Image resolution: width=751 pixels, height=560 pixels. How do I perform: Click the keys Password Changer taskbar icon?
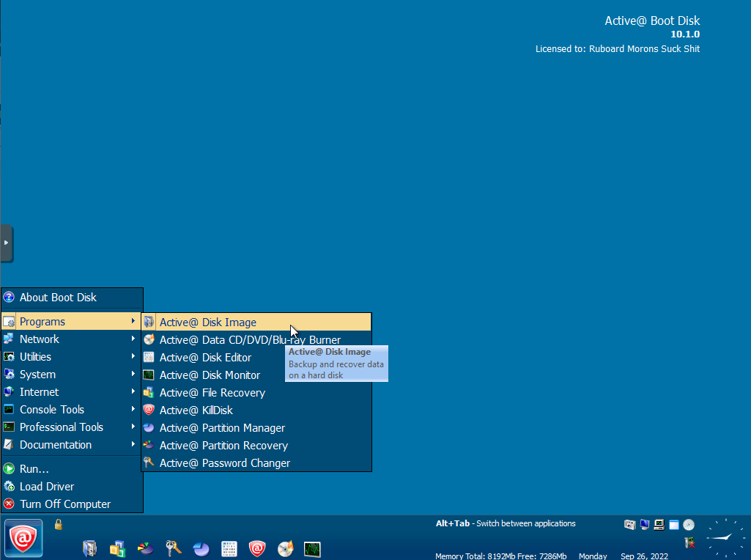[x=173, y=548]
